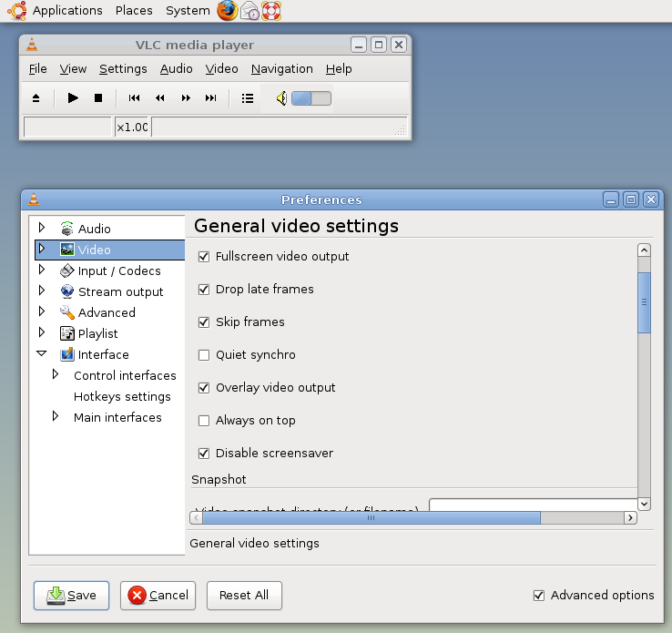Expand the Video tree node
The image size is (672, 633).
[x=42, y=248]
